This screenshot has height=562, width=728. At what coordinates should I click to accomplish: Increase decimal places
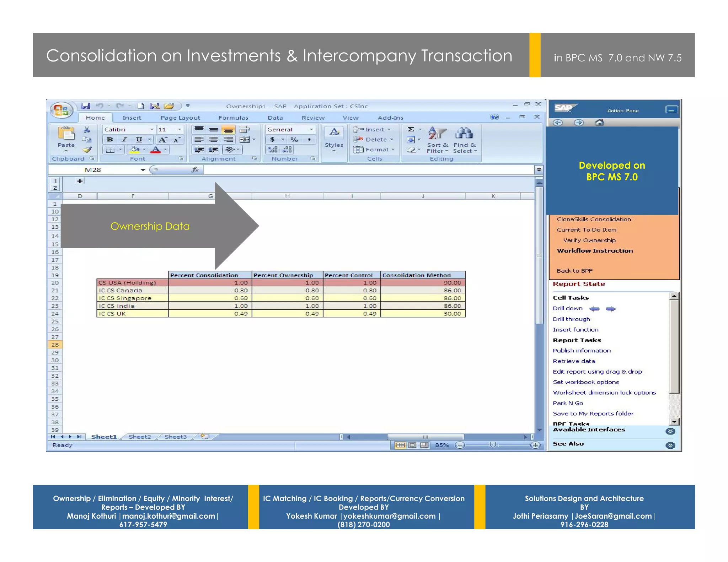273,150
